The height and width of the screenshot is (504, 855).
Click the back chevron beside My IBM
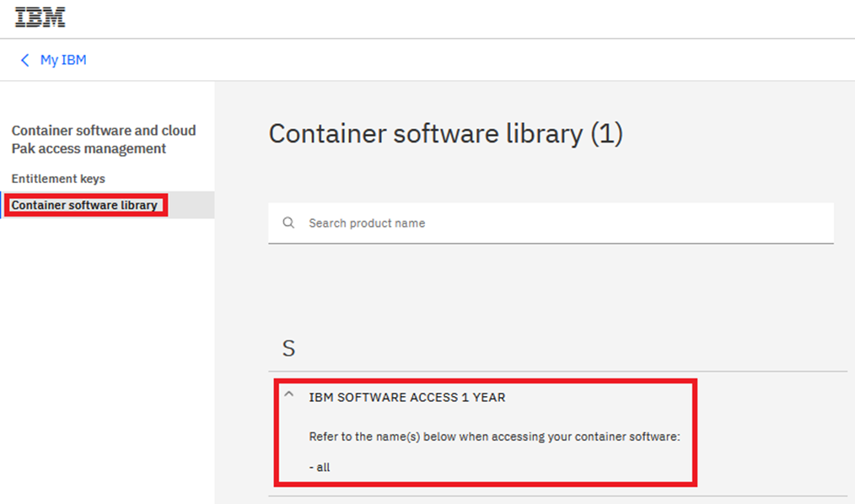pyautogui.click(x=24, y=60)
